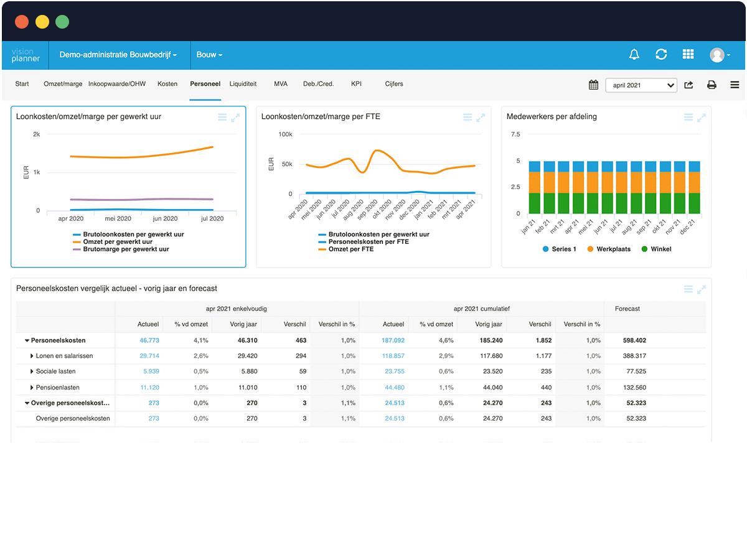The width and height of the screenshot is (747, 560).
Task: Toggle Brutoloonkosten series in the first chart legend
Action: coord(128,234)
